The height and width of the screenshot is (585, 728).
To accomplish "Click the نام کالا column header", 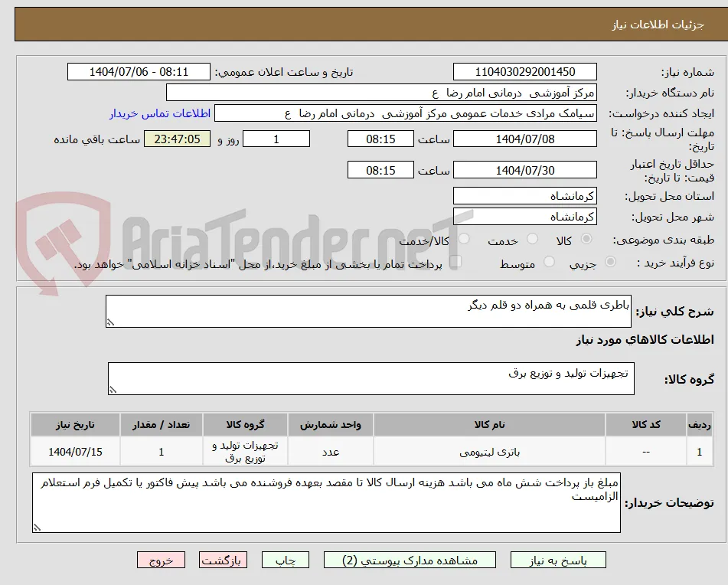I will click(489, 424).
